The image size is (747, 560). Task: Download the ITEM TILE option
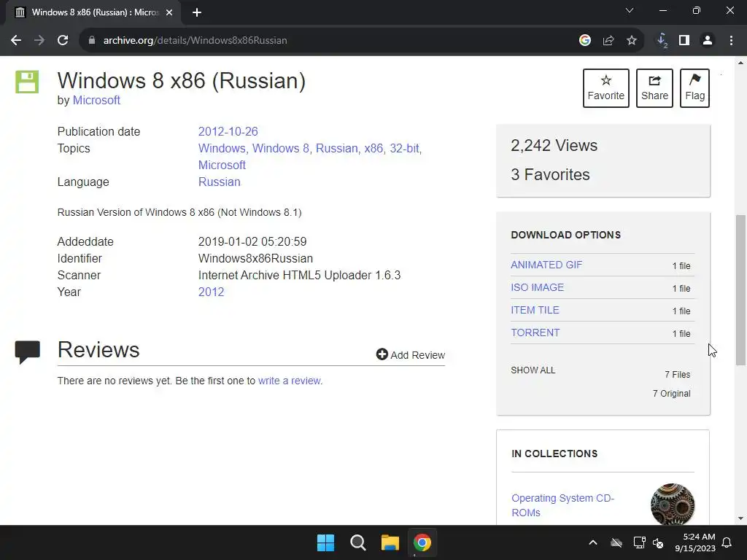click(535, 310)
